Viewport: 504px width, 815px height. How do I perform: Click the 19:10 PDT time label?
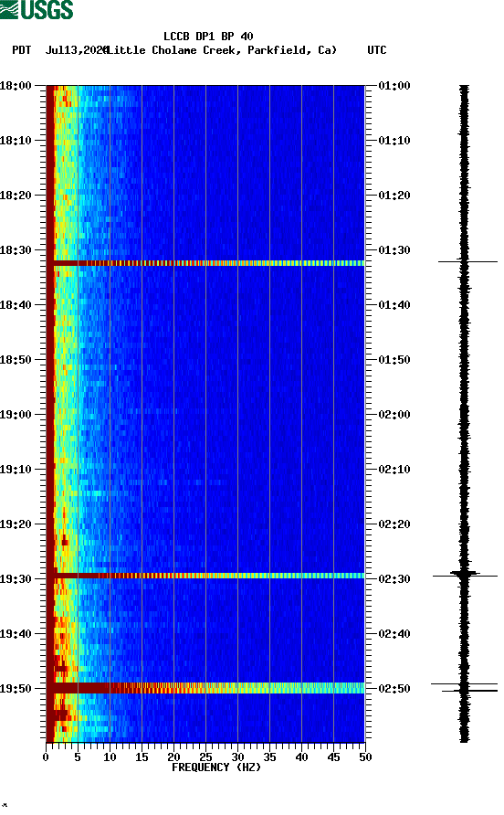tap(16, 470)
